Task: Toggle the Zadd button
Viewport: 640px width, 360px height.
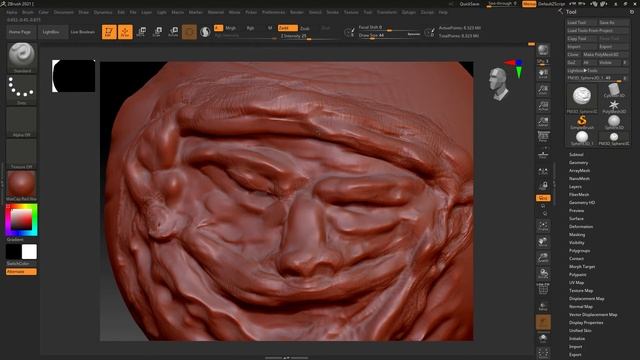Action: [287, 28]
